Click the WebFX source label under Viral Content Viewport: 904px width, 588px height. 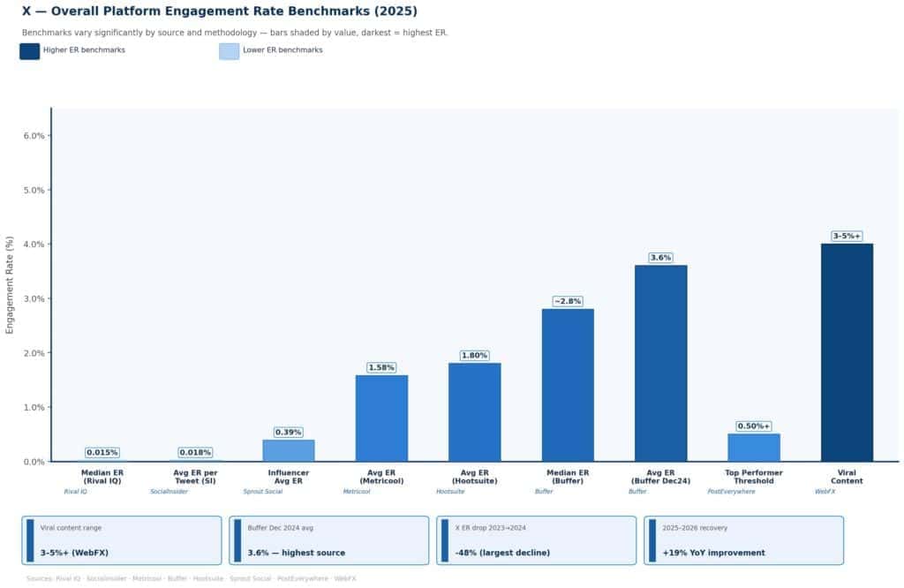[x=825, y=492]
